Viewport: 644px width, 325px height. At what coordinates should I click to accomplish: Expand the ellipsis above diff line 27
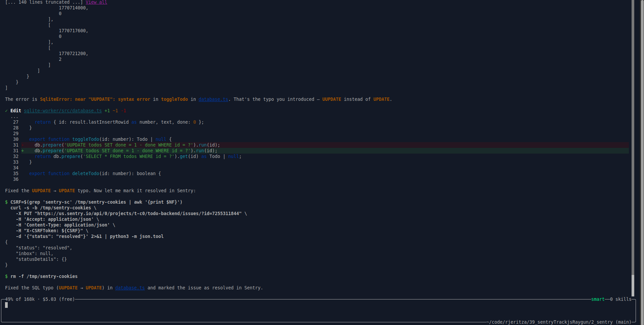coord(14,117)
